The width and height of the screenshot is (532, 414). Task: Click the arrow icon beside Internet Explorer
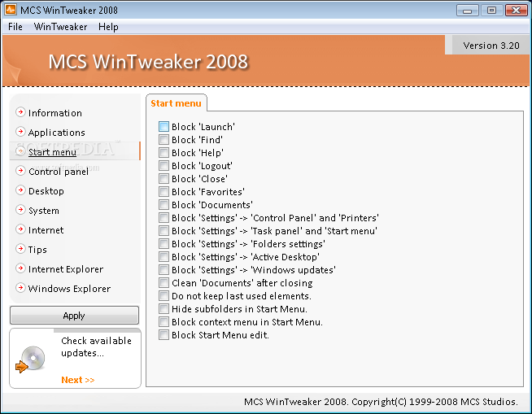pyautogui.click(x=20, y=268)
